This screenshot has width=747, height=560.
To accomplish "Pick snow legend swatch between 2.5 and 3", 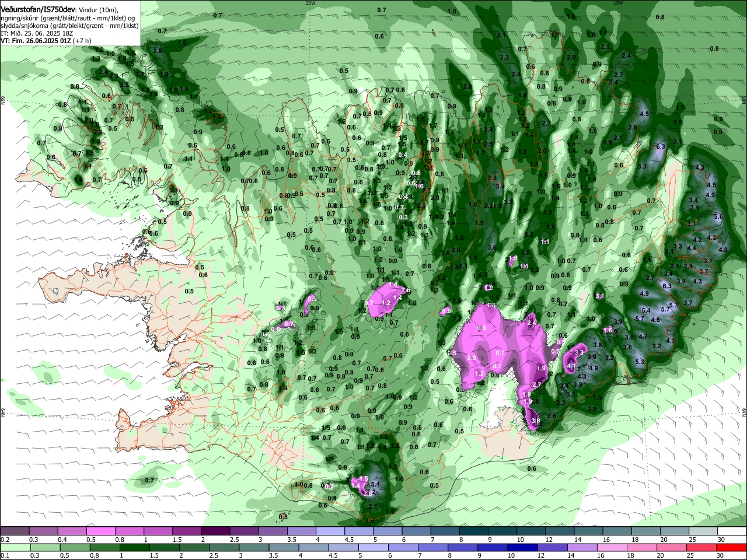I will (x=244, y=531).
